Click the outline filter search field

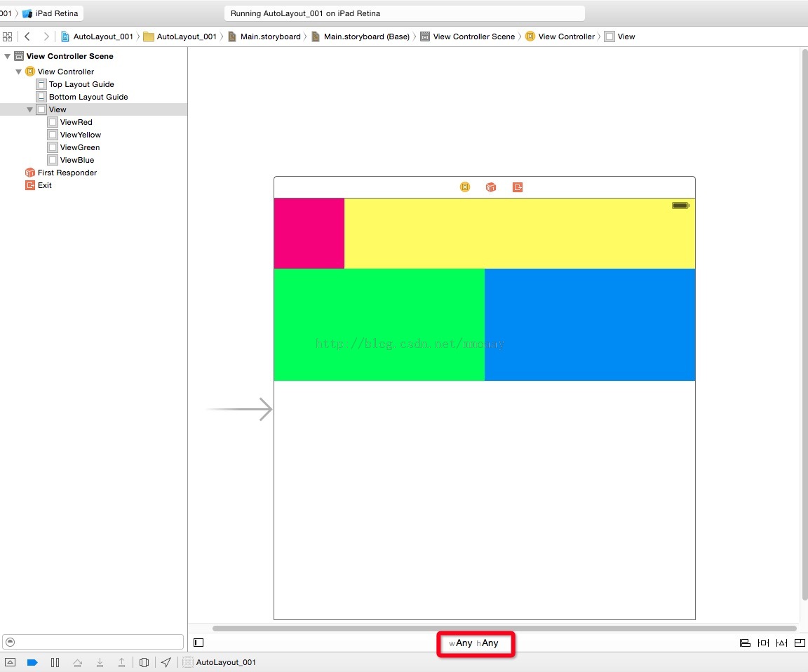click(x=93, y=642)
